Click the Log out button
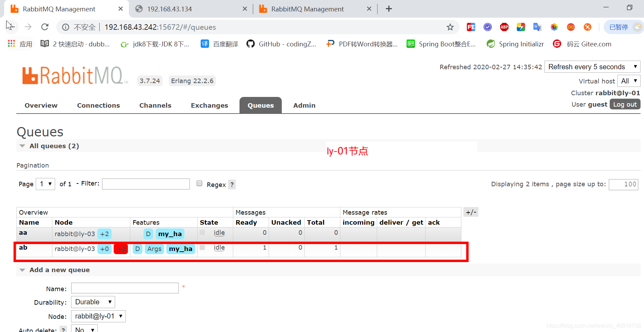This screenshot has width=644, height=332. [x=625, y=104]
